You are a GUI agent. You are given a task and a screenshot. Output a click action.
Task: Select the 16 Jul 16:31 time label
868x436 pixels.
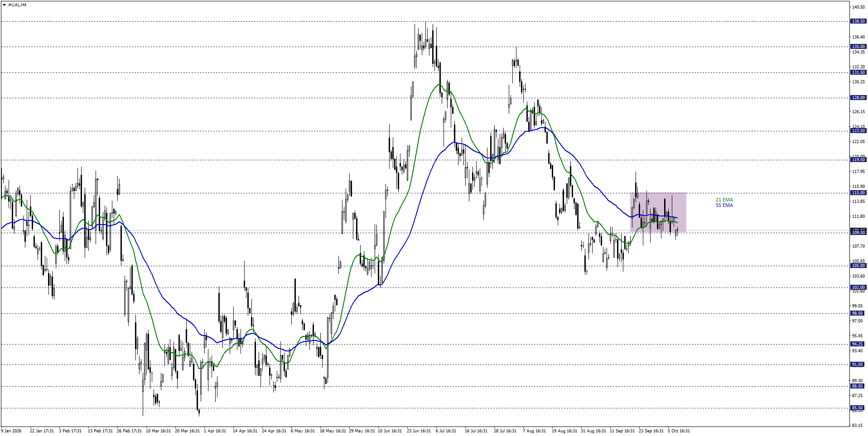pyautogui.click(x=476, y=431)
